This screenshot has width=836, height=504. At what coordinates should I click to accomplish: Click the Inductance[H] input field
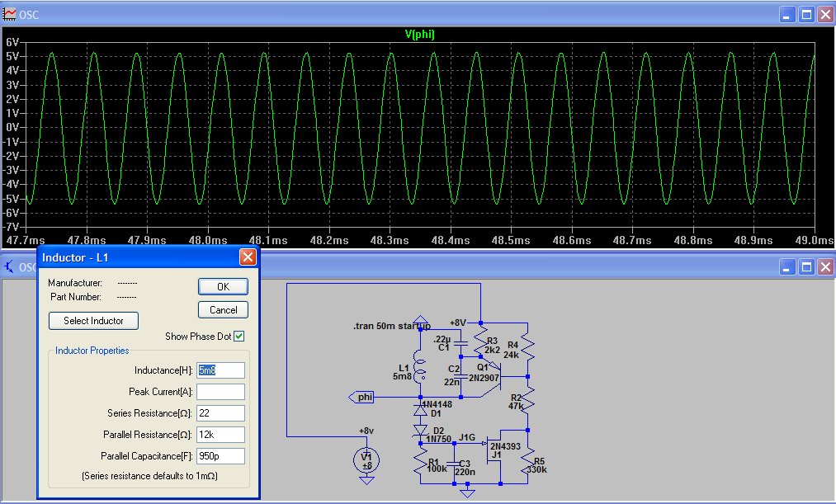coord(220,370)
